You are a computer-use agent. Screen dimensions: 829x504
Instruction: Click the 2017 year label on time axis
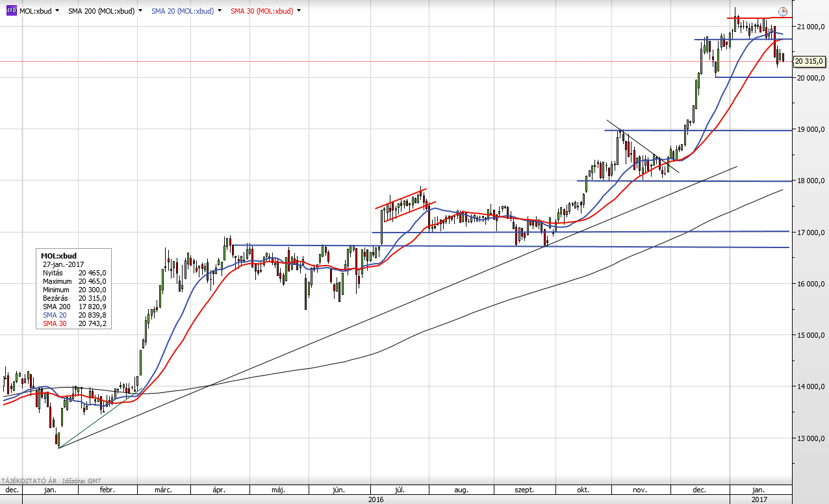point(760,499)
